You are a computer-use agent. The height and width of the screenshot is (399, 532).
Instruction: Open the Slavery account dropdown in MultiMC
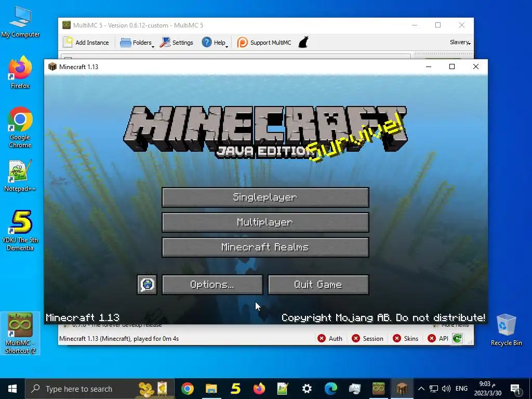pyautogui.click(x=460, y=43)
